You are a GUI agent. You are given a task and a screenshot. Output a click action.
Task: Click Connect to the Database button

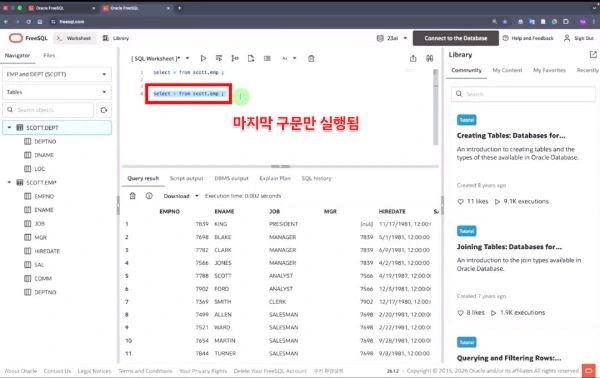(x=455, y=38)
